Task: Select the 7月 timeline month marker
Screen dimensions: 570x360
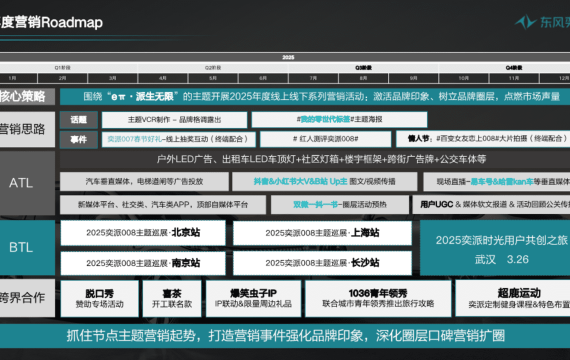Action: pyautogui.click(x=313, y=78)
